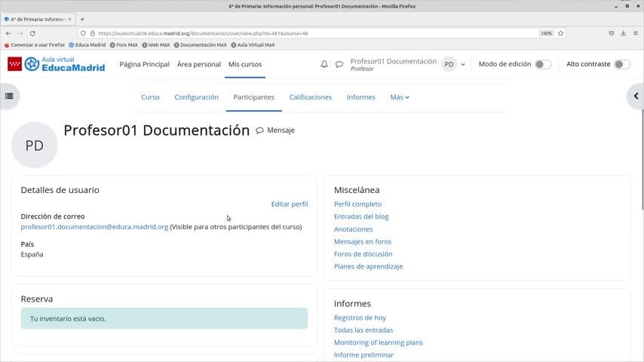Open Foros de discusión link
The image size is (644, 362).
(363, 254)
